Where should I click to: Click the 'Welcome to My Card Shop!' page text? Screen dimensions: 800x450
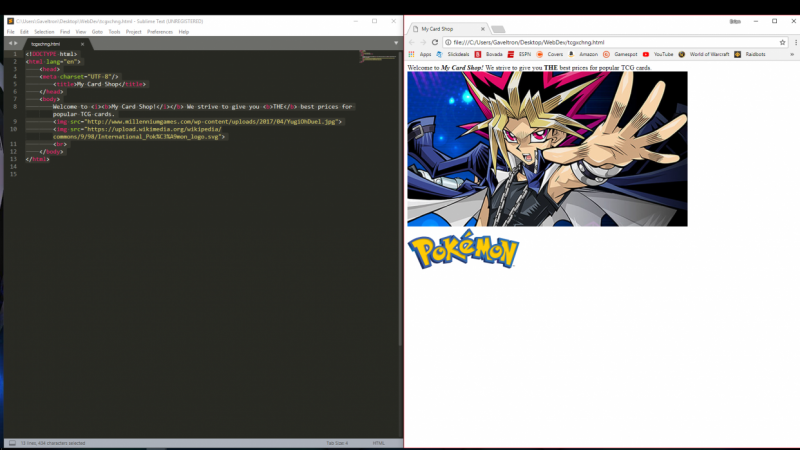pyautogui.click(x=446, y=67)
